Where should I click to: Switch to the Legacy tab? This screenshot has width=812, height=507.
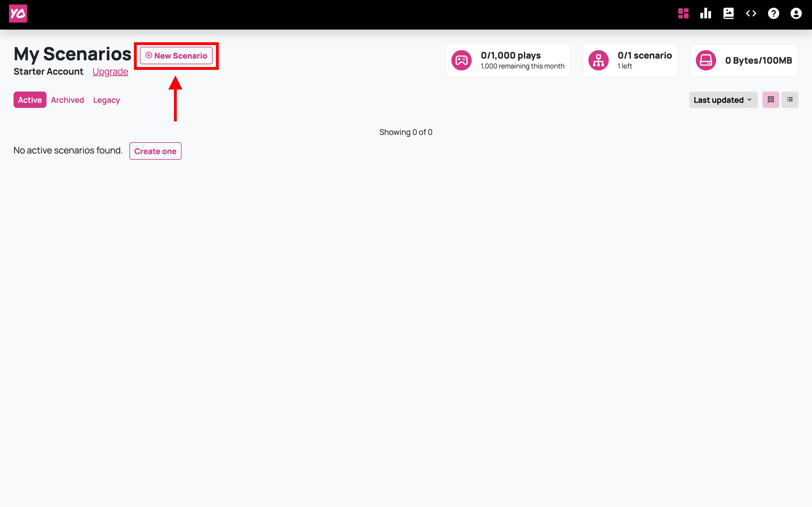(x=106, y=100)
